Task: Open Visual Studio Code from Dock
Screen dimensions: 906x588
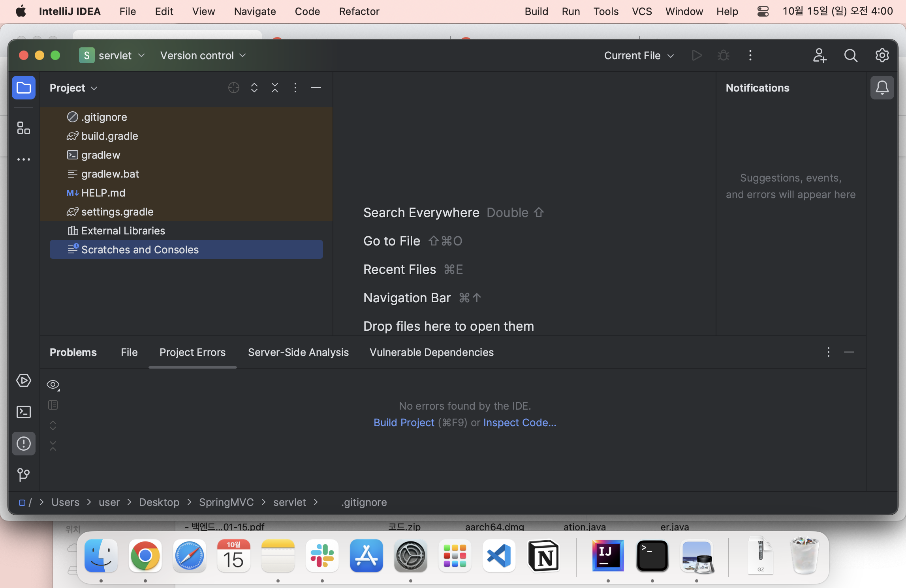Action: tap(499, 556)
